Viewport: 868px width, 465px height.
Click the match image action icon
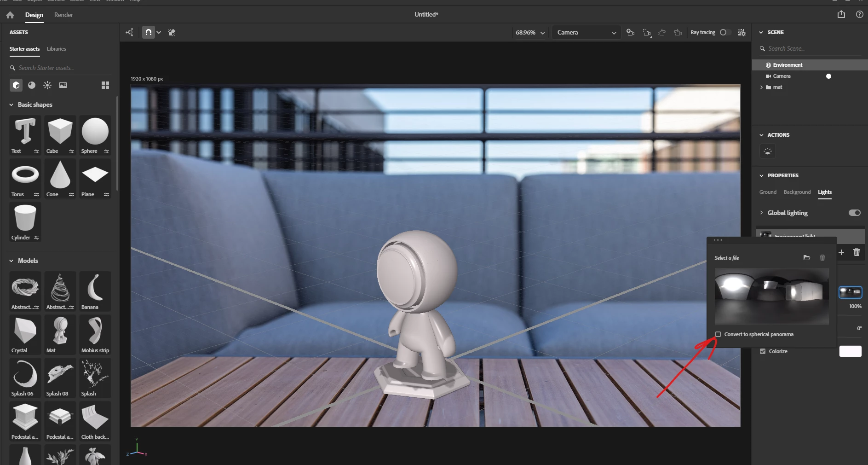[768, 151]
